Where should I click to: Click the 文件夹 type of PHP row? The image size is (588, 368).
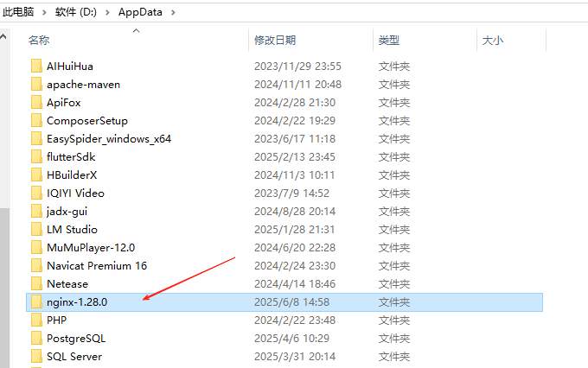point(394,320)
